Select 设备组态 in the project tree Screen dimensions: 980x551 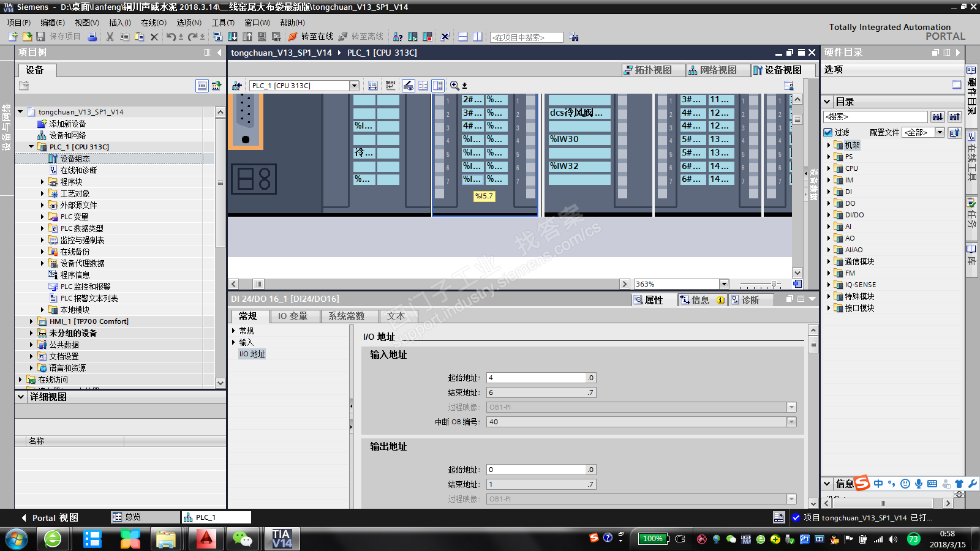click(75, 159)
